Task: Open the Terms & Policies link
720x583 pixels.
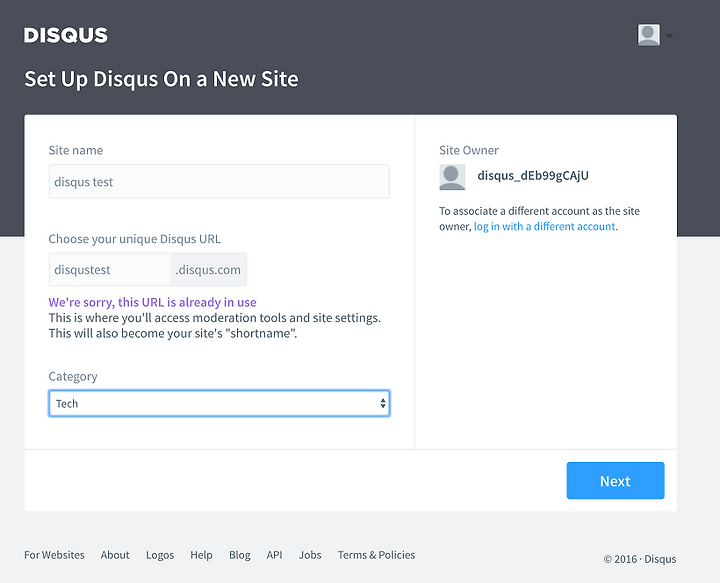Action: pyautogui.click(x=376, y=555)
